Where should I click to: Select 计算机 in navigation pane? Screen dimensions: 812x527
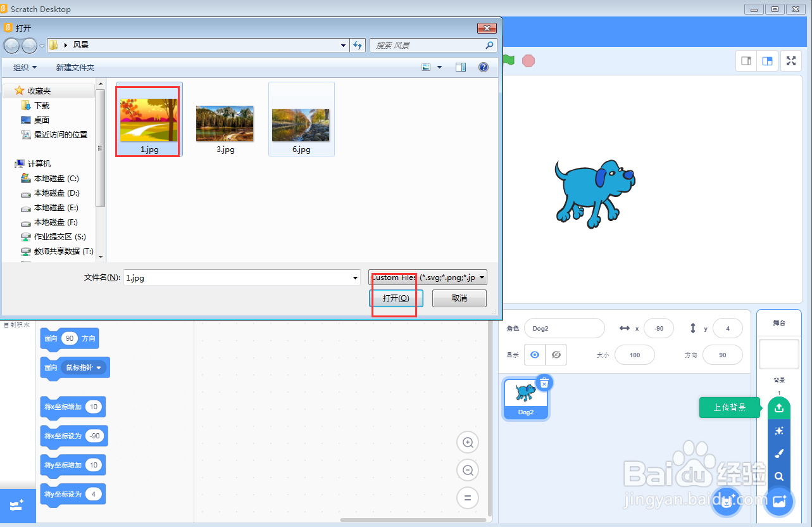pyautogui.click(x=39, y=163)
